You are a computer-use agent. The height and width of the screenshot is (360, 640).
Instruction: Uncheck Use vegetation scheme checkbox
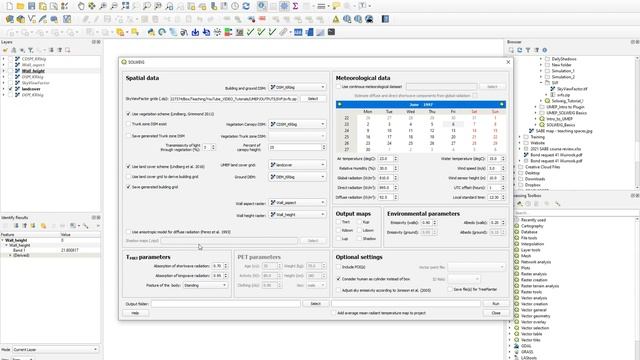(x=128, y=114)
